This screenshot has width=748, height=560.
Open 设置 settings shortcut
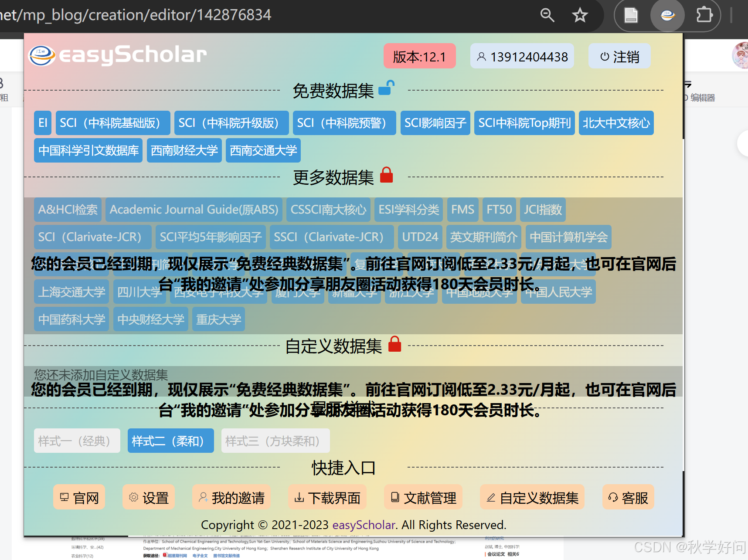149,497
